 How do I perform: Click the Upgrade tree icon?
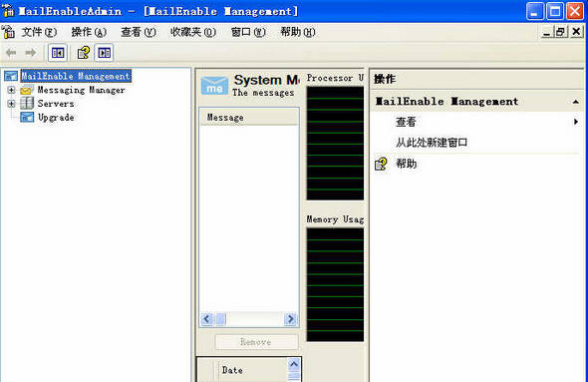point(27,117)
